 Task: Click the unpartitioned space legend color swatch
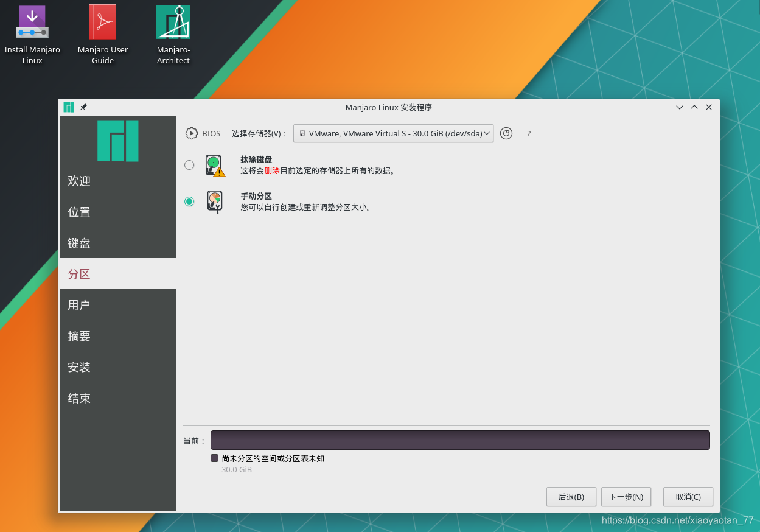214,458
